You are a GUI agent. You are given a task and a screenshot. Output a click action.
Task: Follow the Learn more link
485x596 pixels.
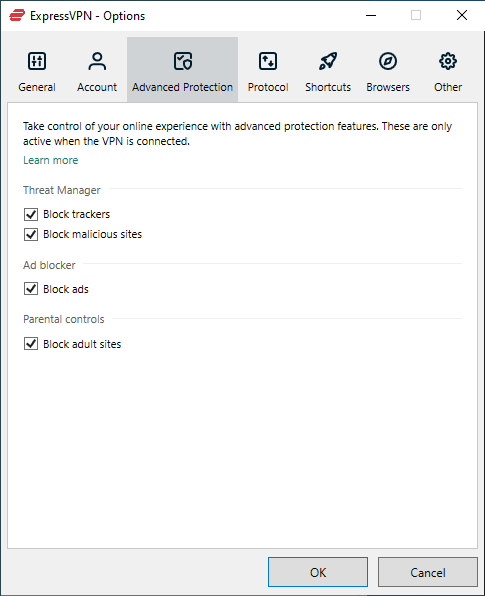tap(51, 160)
